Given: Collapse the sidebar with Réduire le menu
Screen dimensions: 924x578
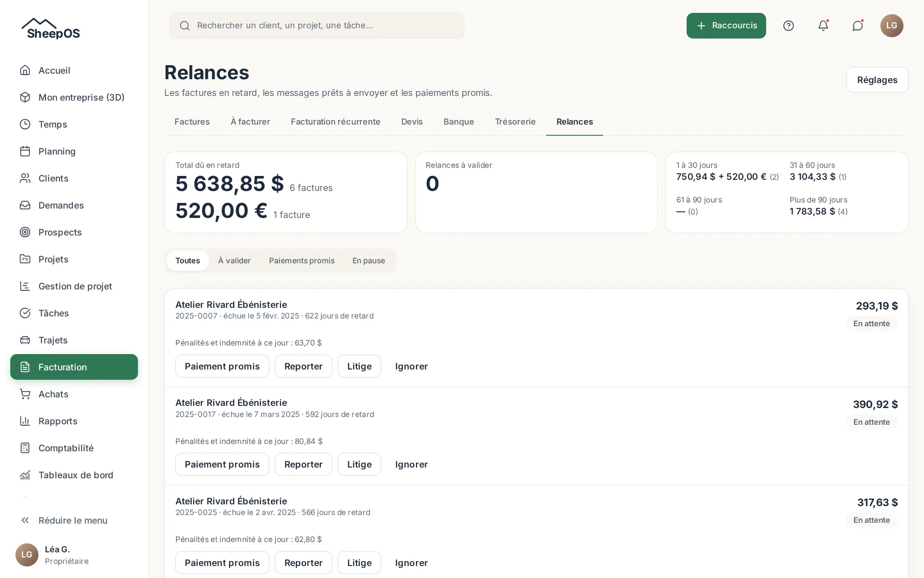Looking at the screenshot, I should point(74,520).
